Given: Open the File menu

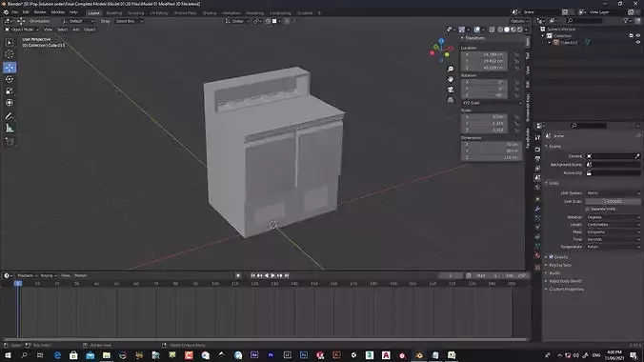Looking at the screenshot, I should [15, 12].
